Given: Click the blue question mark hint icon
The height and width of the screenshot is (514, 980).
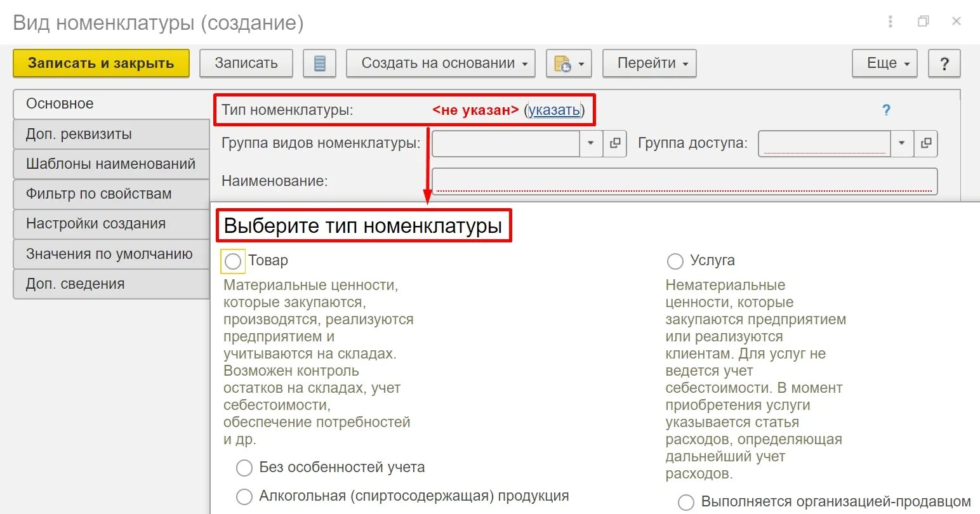Looking at the screenshot, I should [x=886, y=110].
